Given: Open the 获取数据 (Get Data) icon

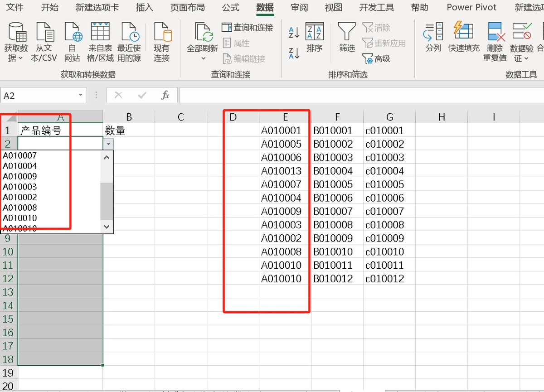Looking at the screenshot, I should 17,32.
